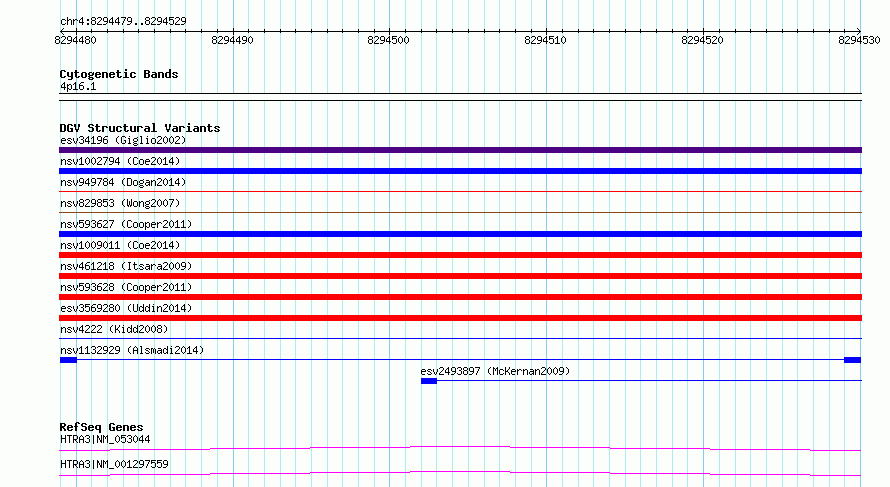This screenshot has height=487, width=890.
Task: Click left blue block of nsv1132929
Action: click(x=68, y=360)
